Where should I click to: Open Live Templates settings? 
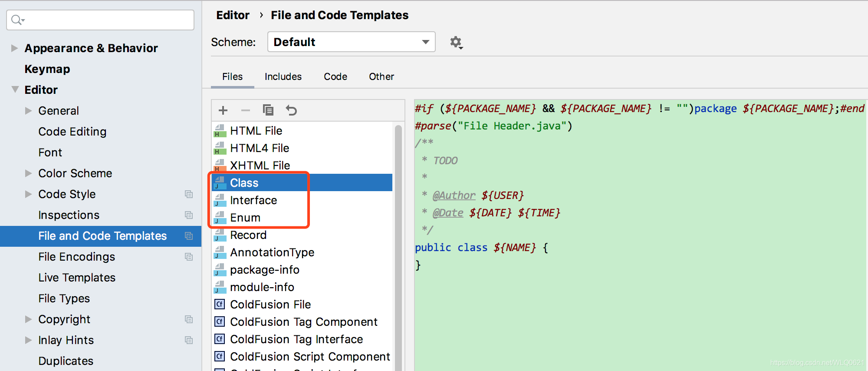click(x=77, y=278)
